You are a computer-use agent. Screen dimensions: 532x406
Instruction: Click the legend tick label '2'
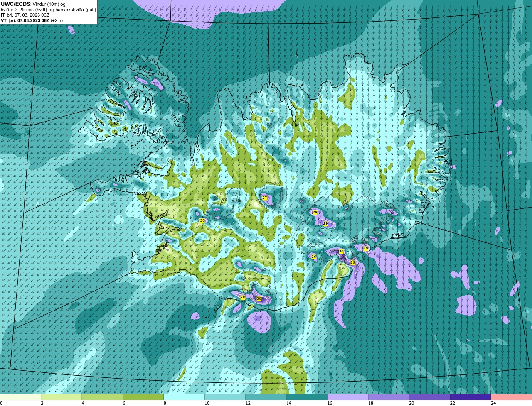coord(42,403)
